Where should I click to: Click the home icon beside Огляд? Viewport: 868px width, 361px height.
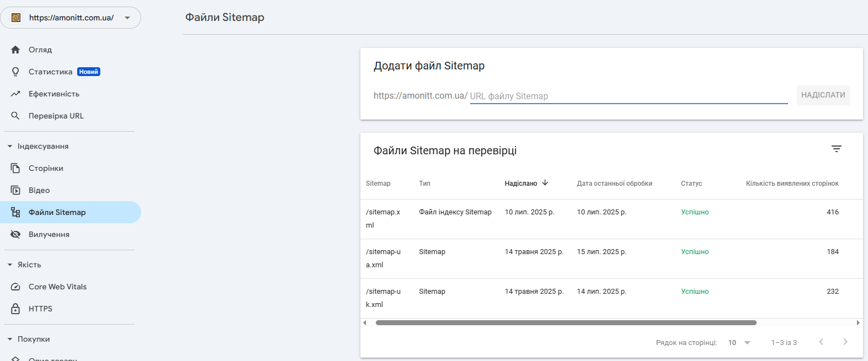click(15, 50)
